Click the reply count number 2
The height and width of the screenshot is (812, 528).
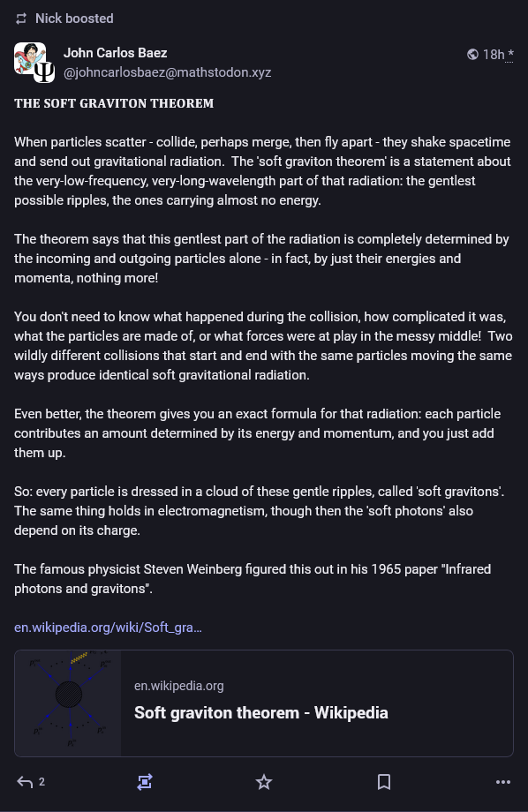42,782
